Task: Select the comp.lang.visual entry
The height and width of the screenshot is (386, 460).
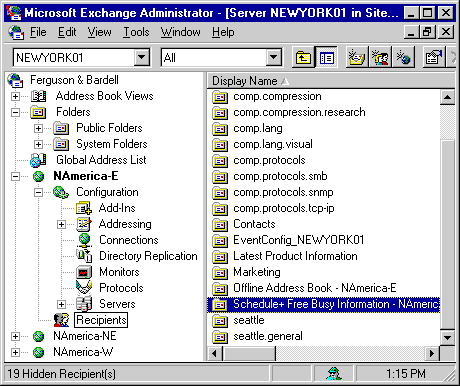Action: click(273, 144)
